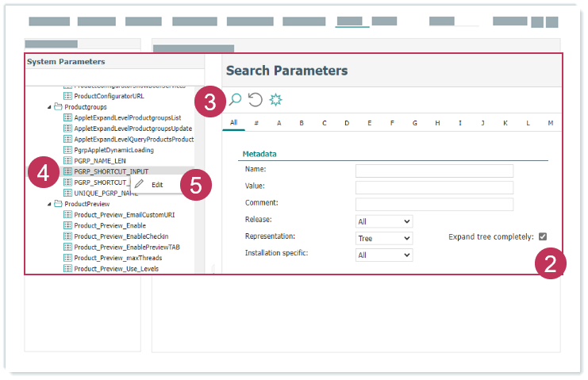Click the green gear settings icon

(275, 99)
